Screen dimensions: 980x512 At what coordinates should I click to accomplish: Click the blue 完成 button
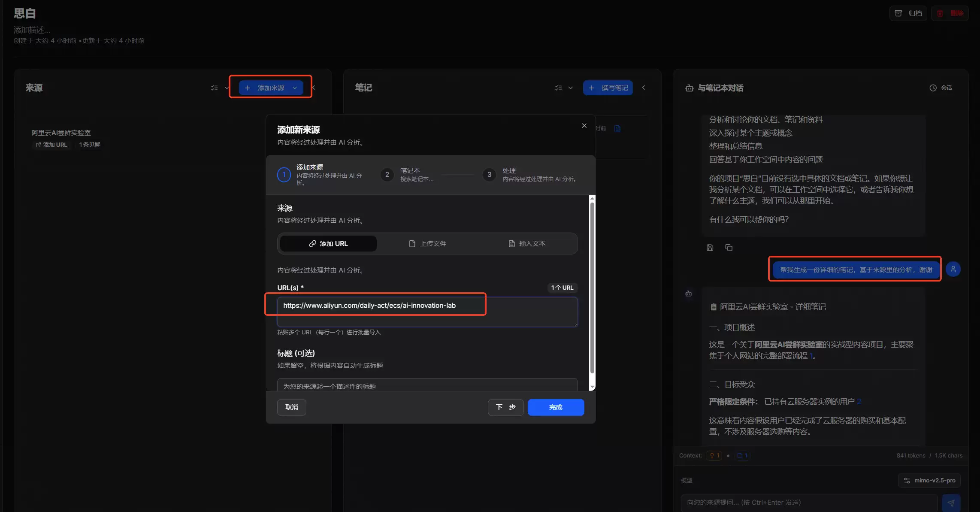pos(556,407)
